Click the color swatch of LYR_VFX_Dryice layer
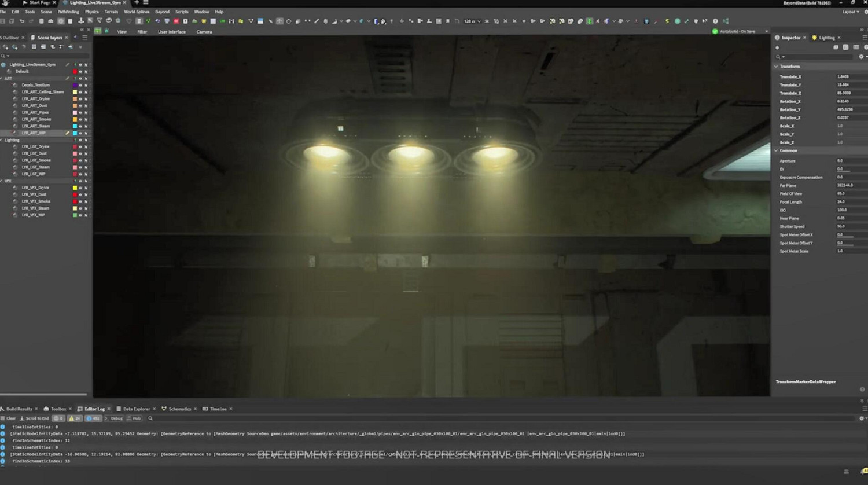 click(x=75, y=188)
